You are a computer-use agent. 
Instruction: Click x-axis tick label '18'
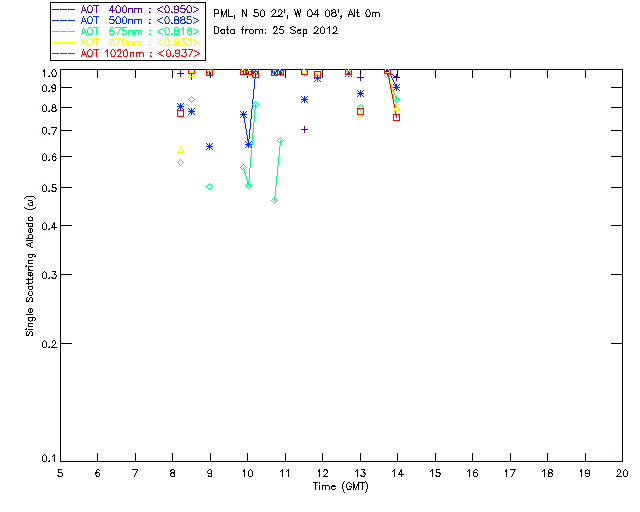click(547, 473)
